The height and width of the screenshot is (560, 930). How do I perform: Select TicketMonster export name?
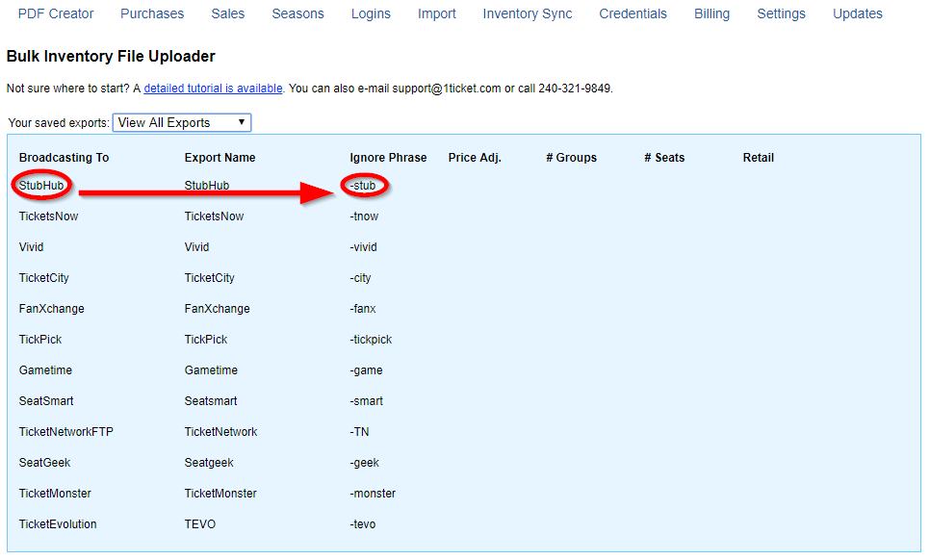coord(220,494)
